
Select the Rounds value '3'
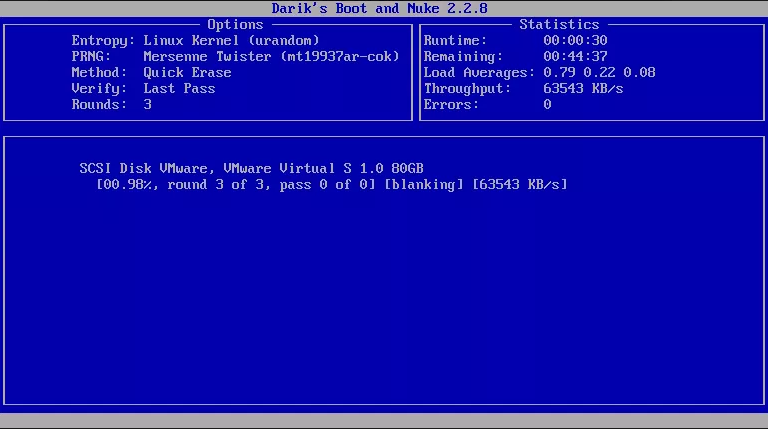point(147,105)
